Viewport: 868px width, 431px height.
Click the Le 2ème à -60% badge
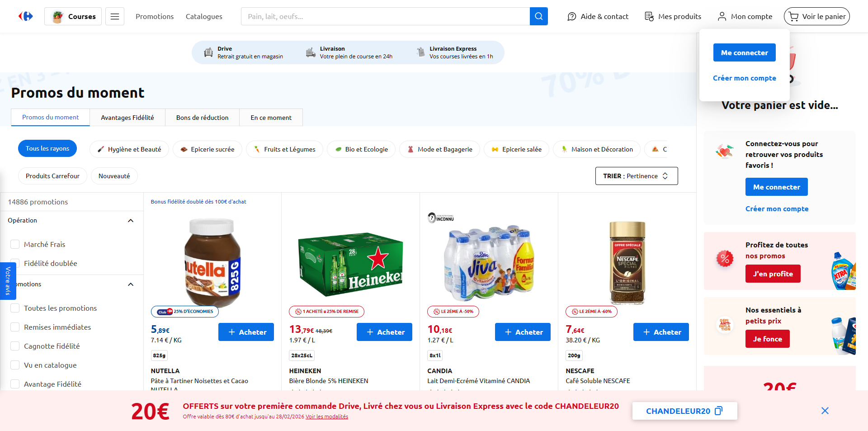[x=591, y=312]
